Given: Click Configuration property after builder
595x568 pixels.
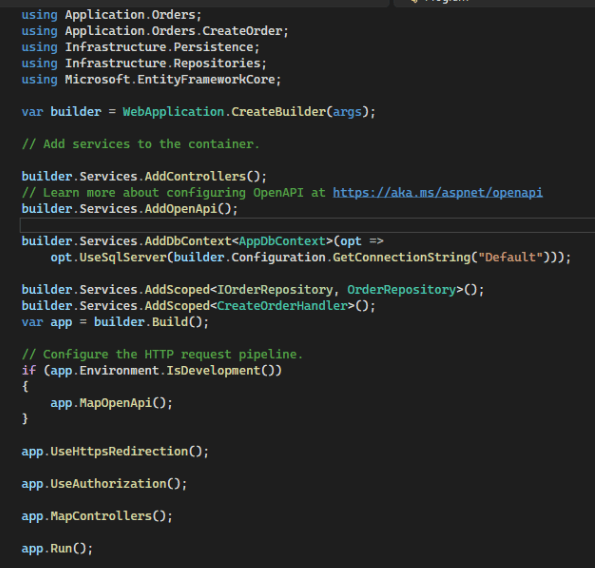Looking at the screenshot, I should (x=279, y=257).
